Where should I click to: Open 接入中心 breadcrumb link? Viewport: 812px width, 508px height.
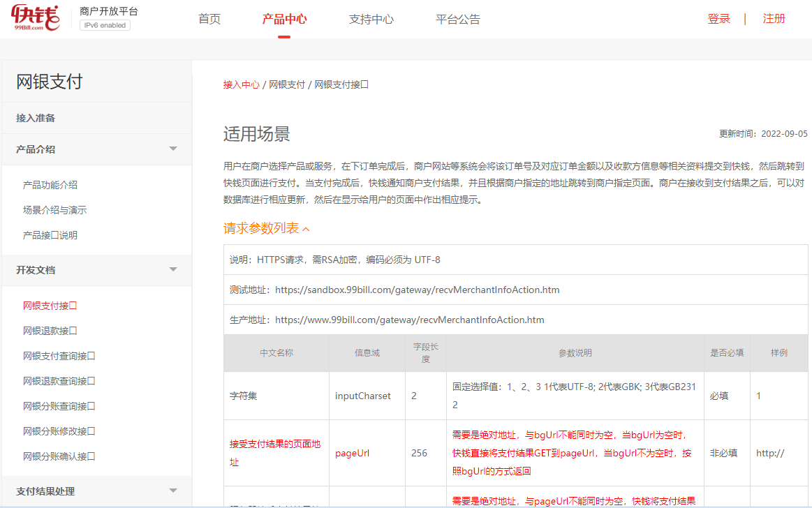click(x=242, y=85)
